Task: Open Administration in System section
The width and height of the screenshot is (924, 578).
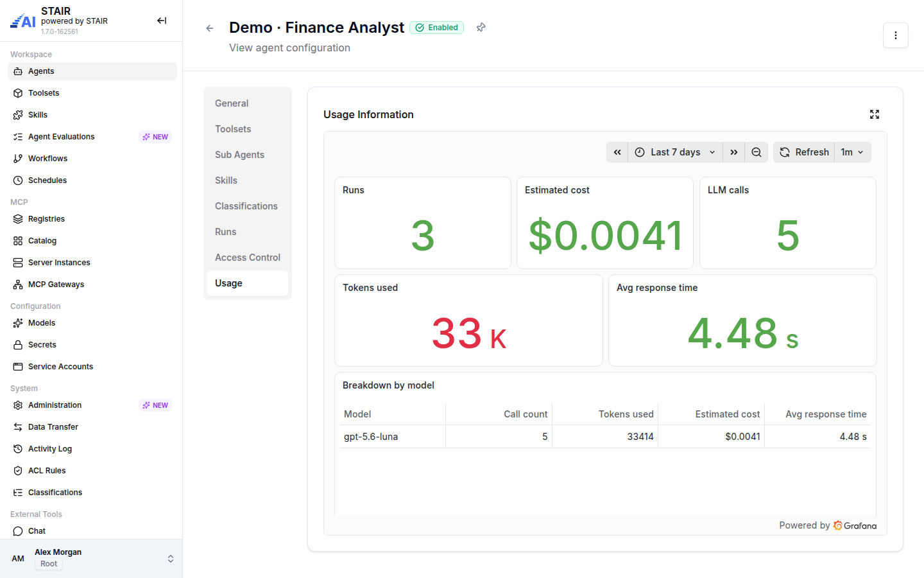Action: coord(92,405)
